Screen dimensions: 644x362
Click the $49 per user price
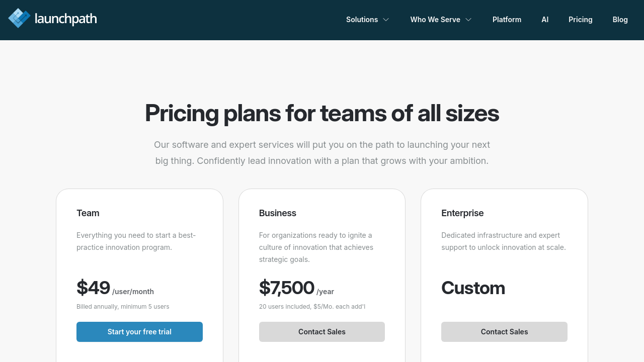point(94,288)
